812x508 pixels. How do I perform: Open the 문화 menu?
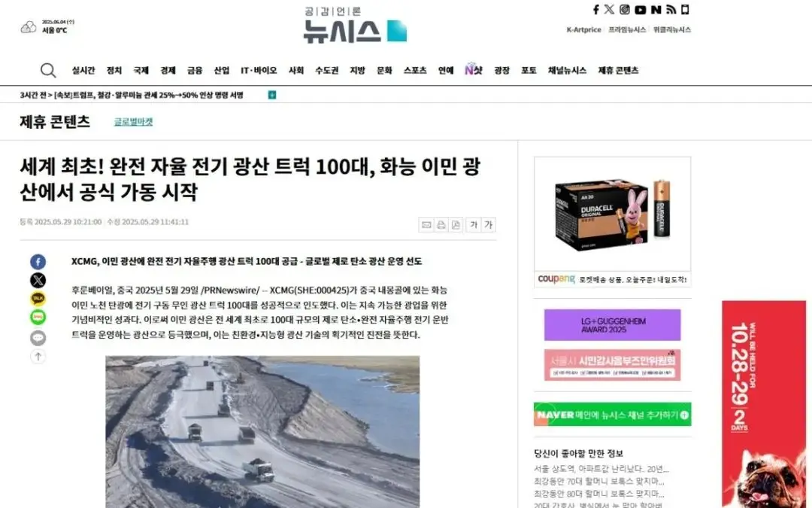pos(384,71)
